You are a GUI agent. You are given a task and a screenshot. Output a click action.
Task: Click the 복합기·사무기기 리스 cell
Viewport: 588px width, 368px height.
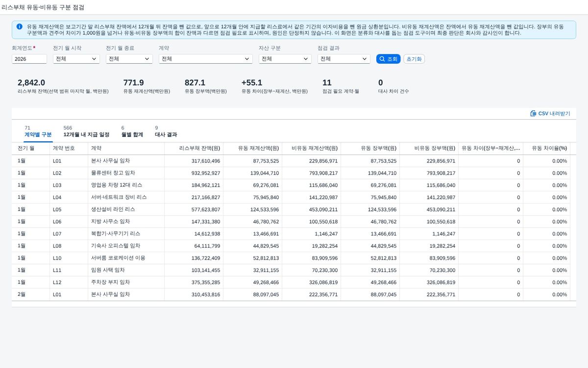126,234
